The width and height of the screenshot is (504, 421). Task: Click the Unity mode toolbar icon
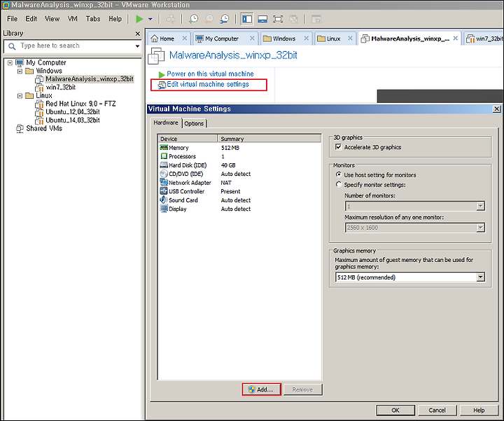click(x=293, y=20)
